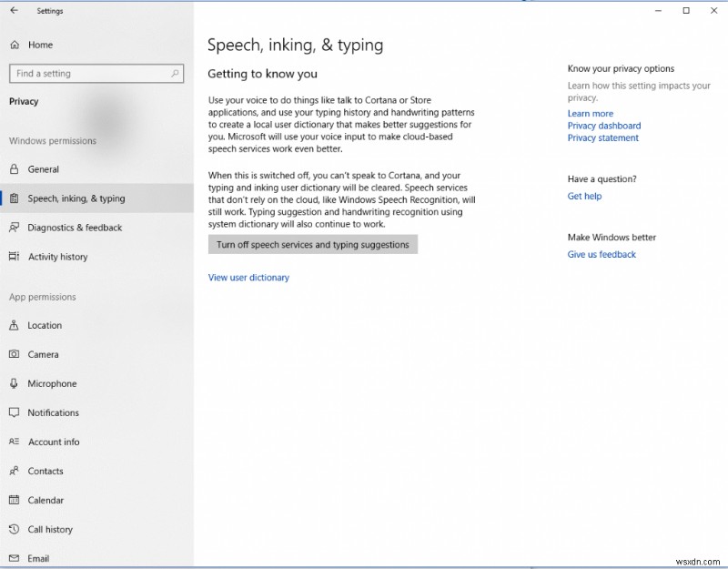Click the Location pin icon
728x569 pixels.
click(13, 325)
